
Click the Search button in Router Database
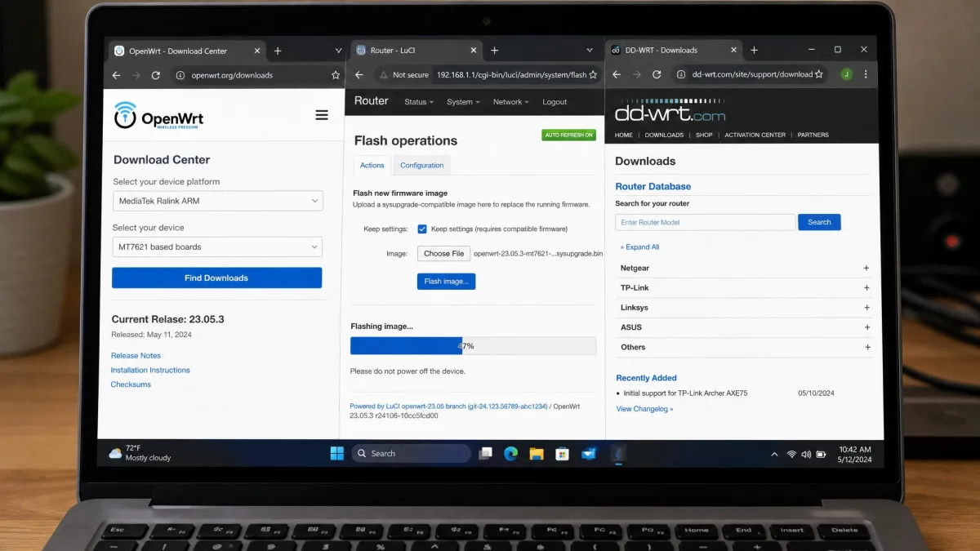coord(819,222)
